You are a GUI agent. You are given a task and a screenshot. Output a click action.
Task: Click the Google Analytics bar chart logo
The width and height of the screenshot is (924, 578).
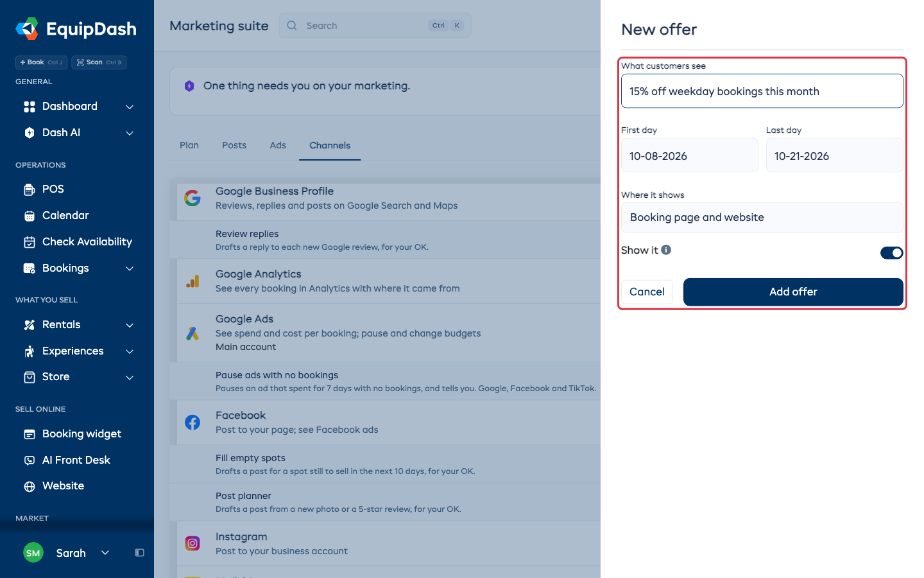[x=193, y=281]
